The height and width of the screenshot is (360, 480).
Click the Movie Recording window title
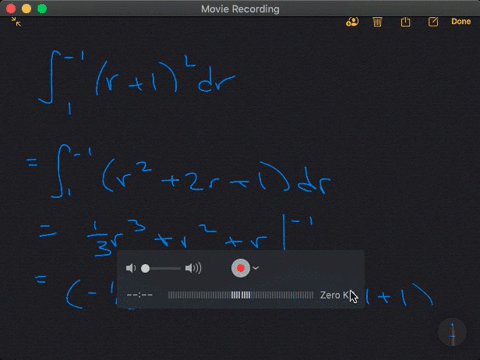pyautogui.click(x=240, y=9)
